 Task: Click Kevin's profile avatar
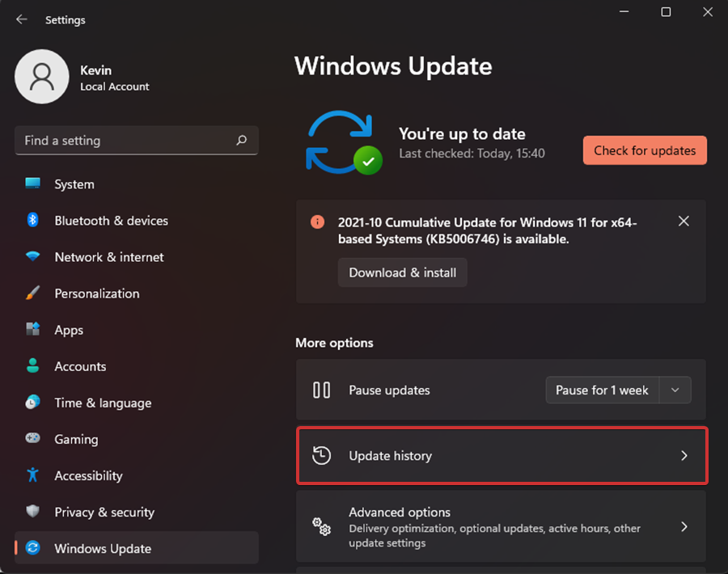click(x=41, y=78)
